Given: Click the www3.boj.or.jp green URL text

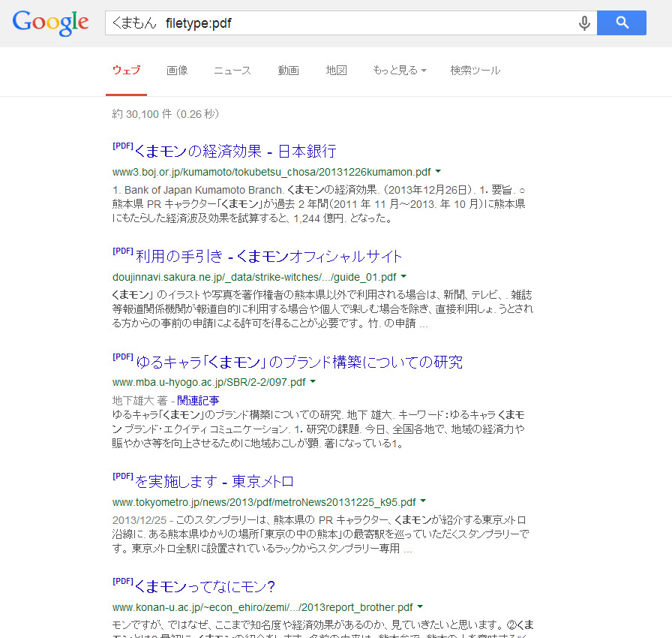Looking at the screenshot, I should click(x=271, y=172).
